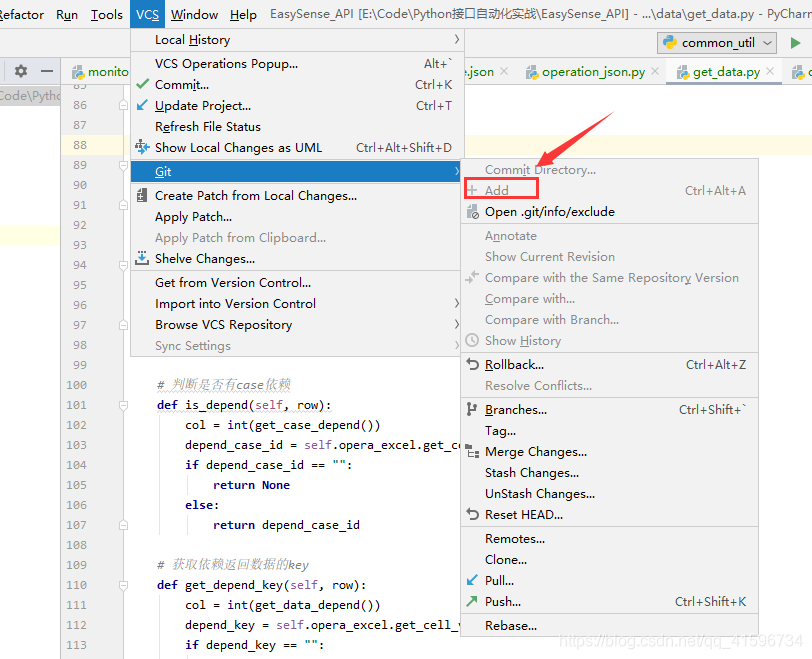The height and width of the screenshot is (659, 812).
Task: Choose Get from Version Control
Action: coord(295,282)
